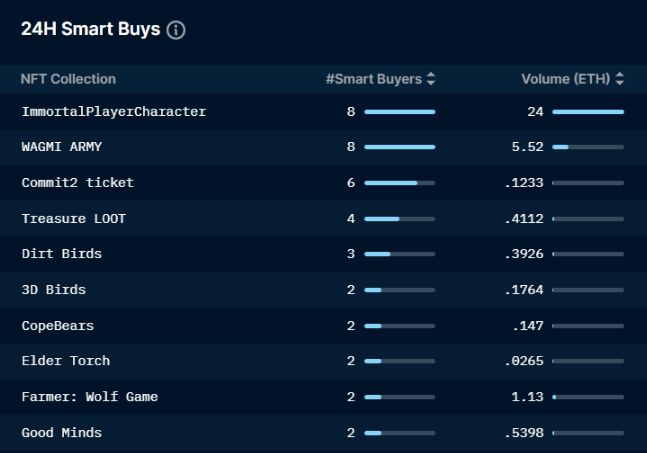Open Elder Torch collection
647x453 pixels.
coord(66,361)
